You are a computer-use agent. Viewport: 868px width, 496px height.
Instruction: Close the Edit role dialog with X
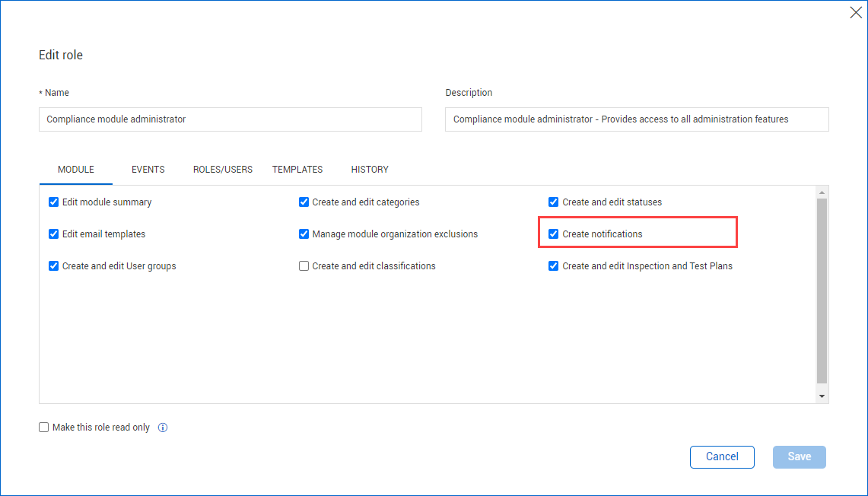(856, 13)
